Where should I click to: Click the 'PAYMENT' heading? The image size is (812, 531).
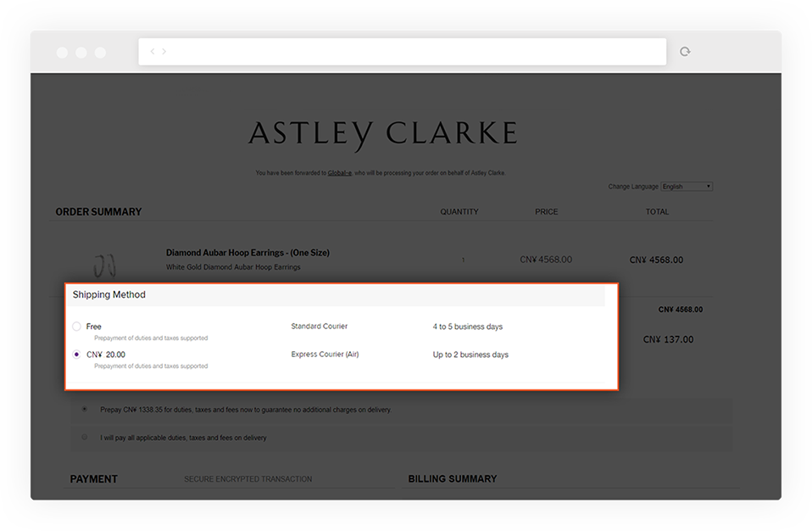pyautogui.click(x=94, y=479)
